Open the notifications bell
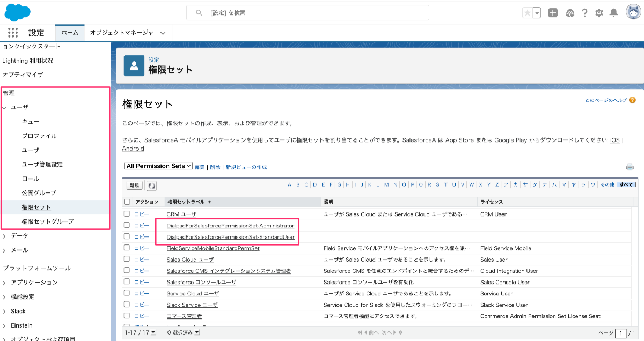Screen dimensions: 644x341 point(613,13)
